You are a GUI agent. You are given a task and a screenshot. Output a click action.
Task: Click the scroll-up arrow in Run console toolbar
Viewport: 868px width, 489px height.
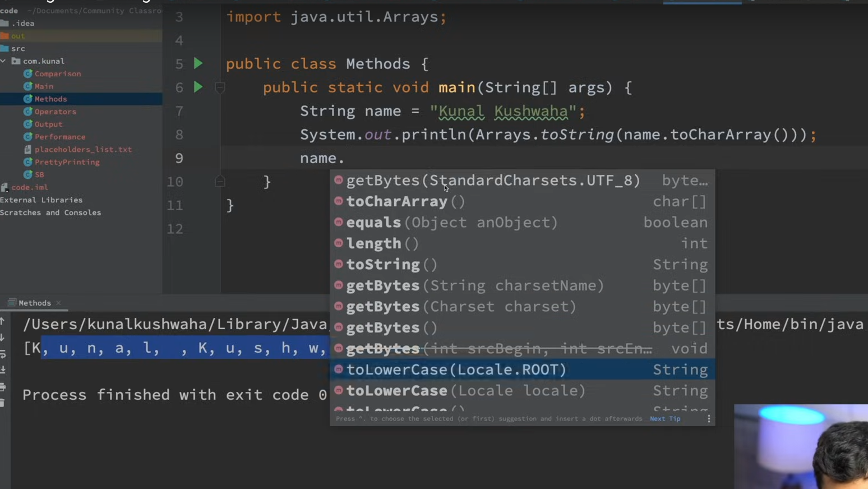(x=3, y=321)
